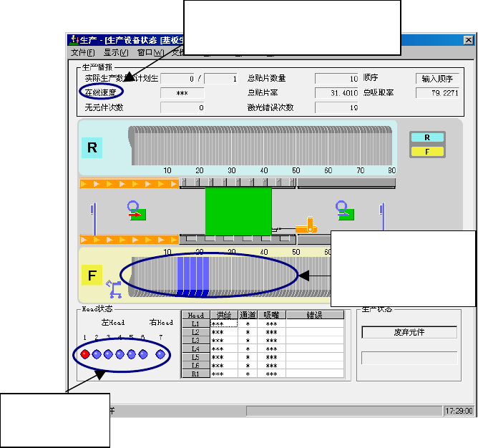Click the 右Head label
478x448 pixels.
pyautogui.click(x=161, y=322)
